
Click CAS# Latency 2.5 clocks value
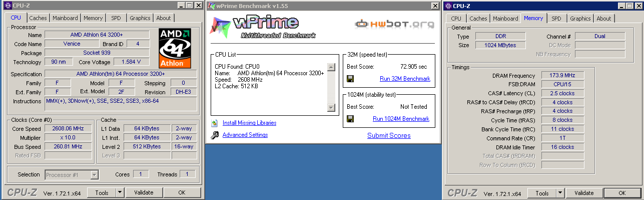(x=562, y=93)
